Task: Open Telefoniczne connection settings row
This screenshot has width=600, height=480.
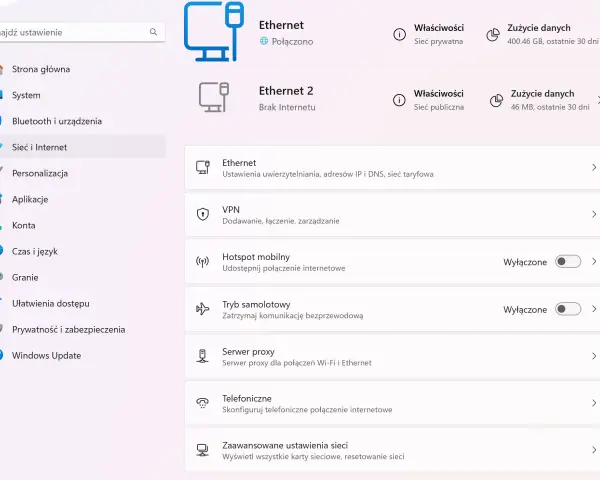Action: tap(392, 403)
